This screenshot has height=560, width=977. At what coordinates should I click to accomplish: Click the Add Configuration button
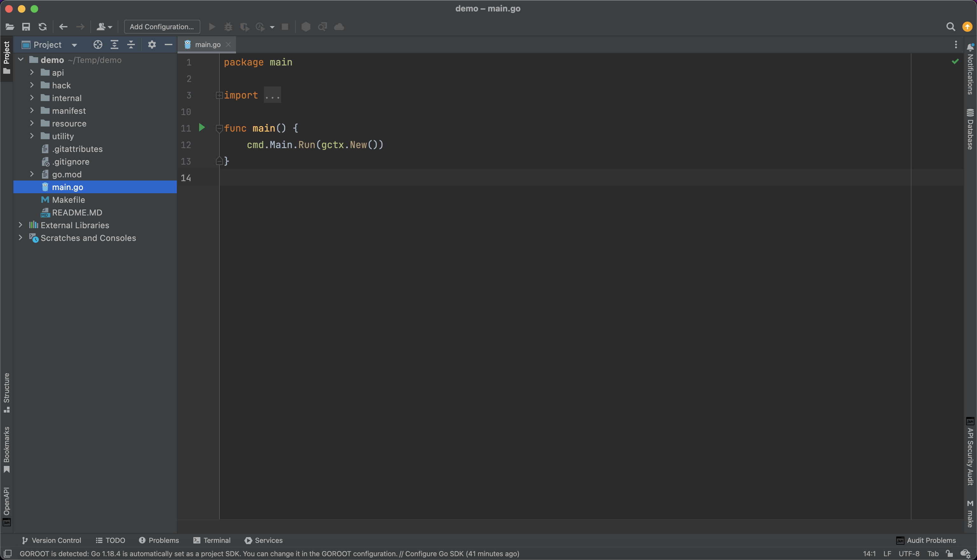162,27
